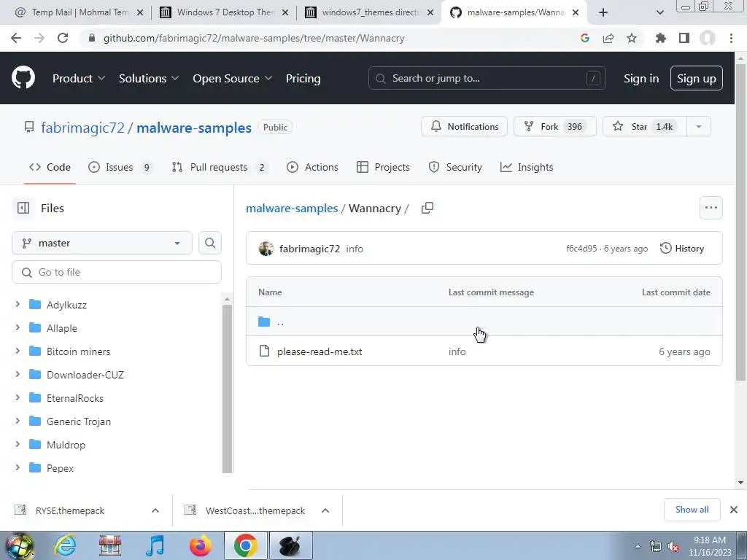Open Chrome tab search dropdown arrow
Image resolution: width=747 pixels, height=560 pixels.
tap(659, 12)
